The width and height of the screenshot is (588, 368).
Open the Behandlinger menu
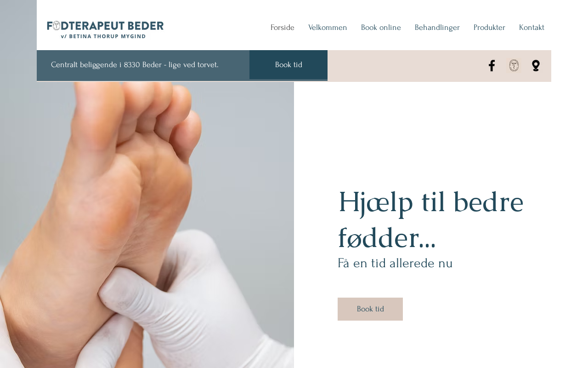pos(437,28)
